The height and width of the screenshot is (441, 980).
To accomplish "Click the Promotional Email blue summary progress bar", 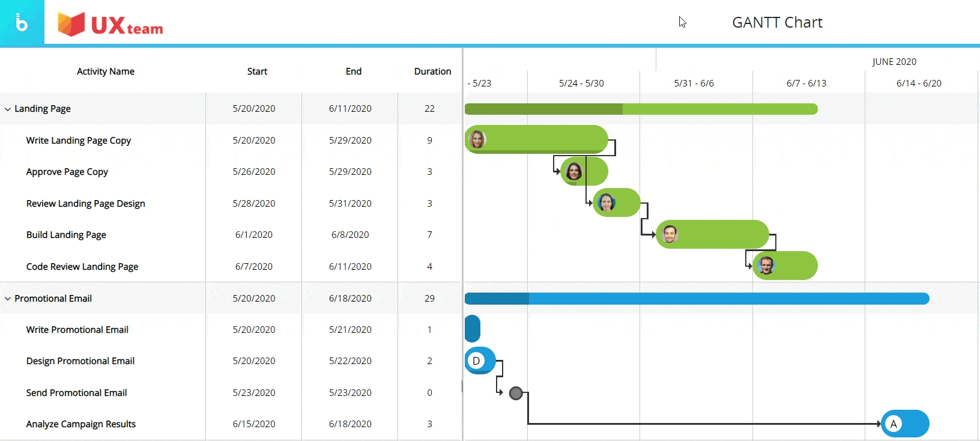I will tap(697, 299).
